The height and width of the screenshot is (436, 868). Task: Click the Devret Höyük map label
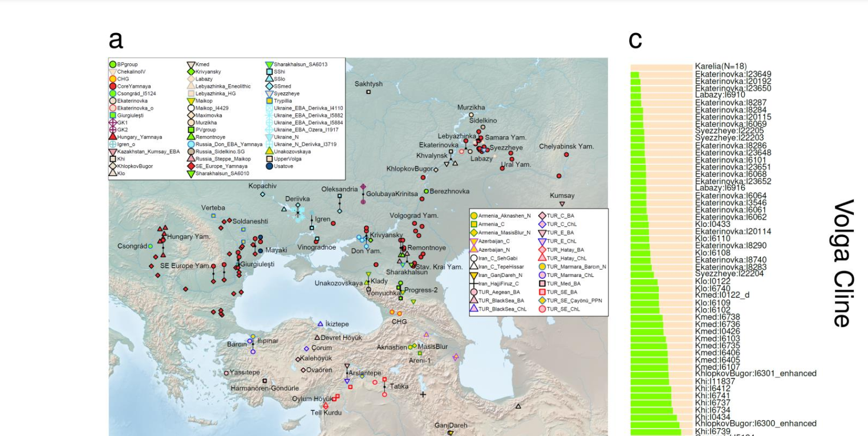341,337
